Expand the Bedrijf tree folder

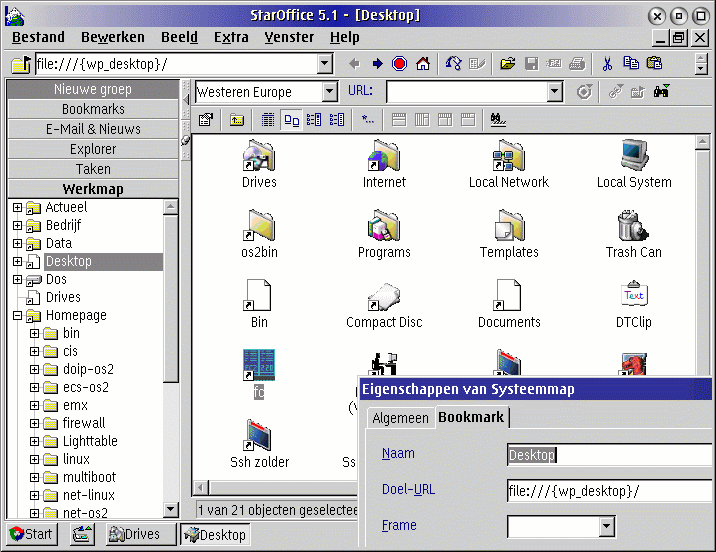coord(17,225)
